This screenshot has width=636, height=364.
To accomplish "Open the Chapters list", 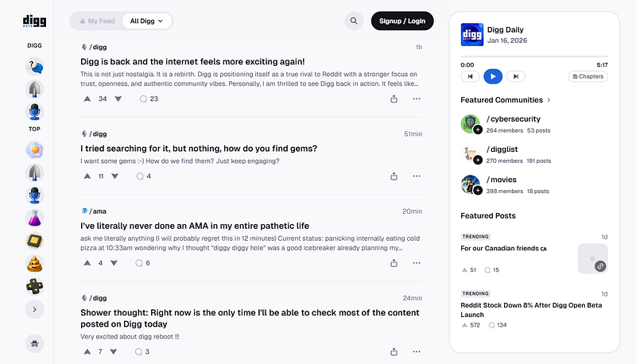I will pos(588,76).
